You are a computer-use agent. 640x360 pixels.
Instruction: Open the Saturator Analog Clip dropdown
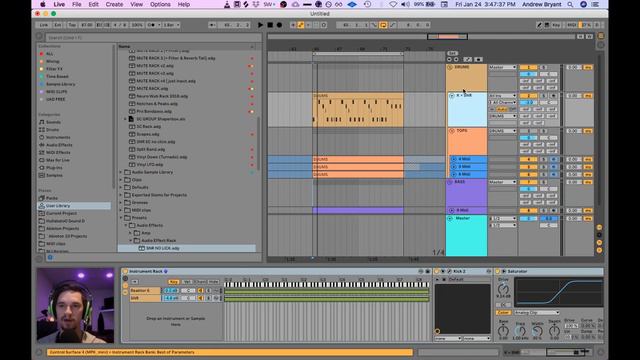[537, 313]
